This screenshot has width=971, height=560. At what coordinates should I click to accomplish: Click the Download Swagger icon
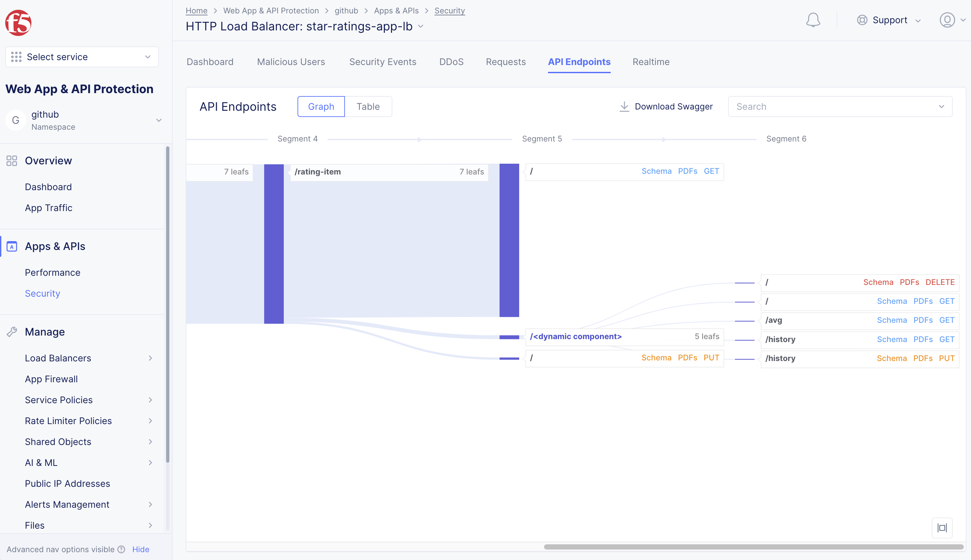click(x=624, y=107)
